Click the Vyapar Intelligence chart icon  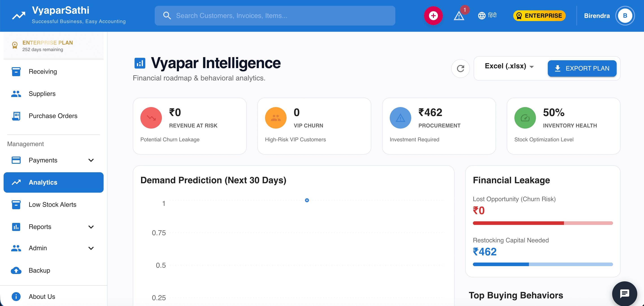[x=140, y=63]
